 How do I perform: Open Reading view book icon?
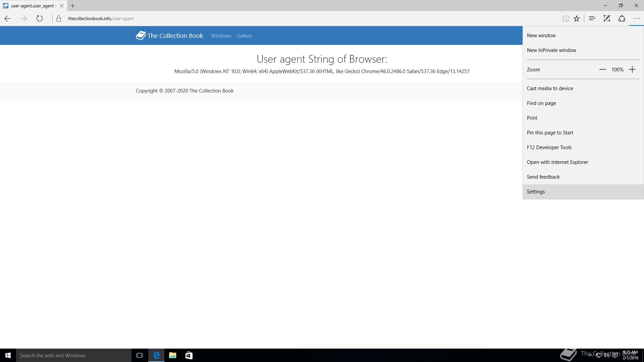click(566, 19)
